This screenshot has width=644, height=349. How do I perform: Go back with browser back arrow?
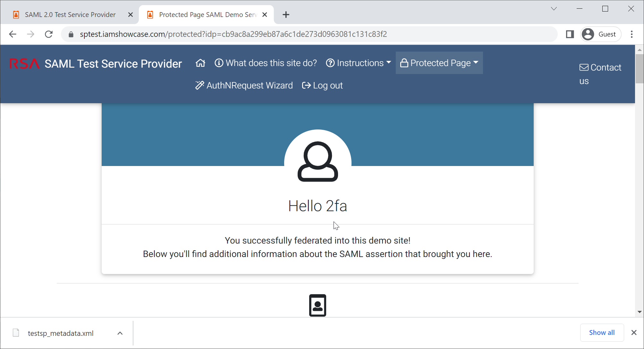pyautogui.click(x=13, y=34)
